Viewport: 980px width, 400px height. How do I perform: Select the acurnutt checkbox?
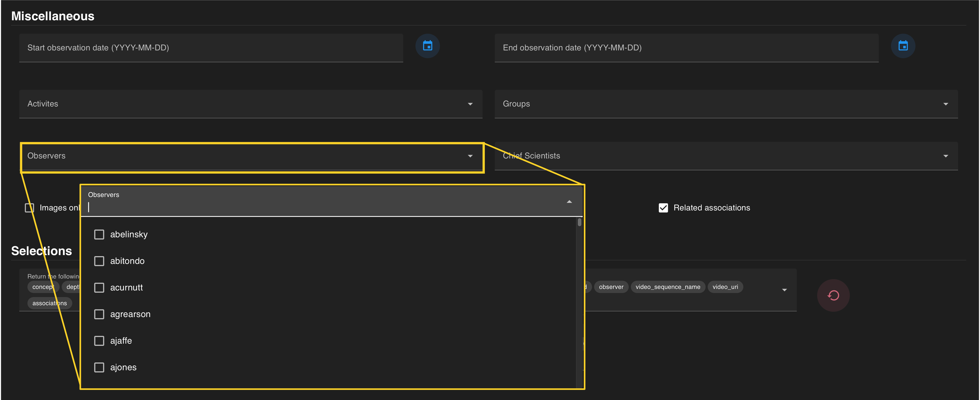point(99,288)
